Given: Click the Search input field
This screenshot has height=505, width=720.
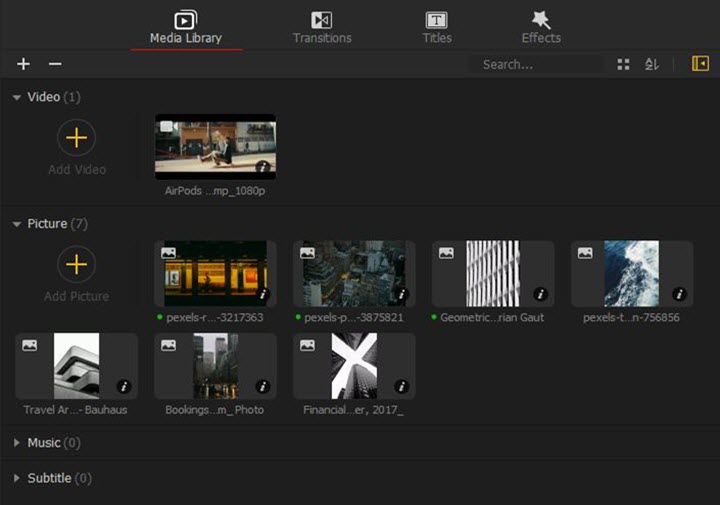Looking at the screenshot, I should pyautogui.click(x=535, y=64).
